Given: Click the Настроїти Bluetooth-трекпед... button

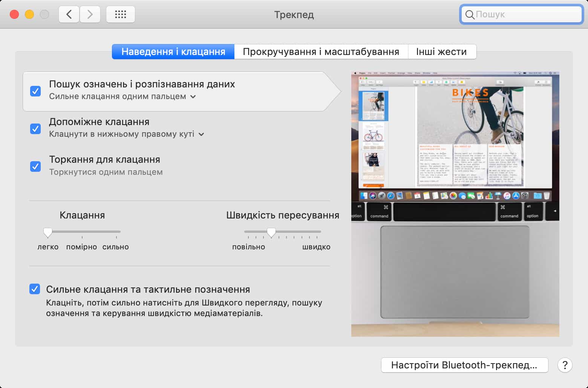Looking at the screenshot, I should tap(464, 365).
